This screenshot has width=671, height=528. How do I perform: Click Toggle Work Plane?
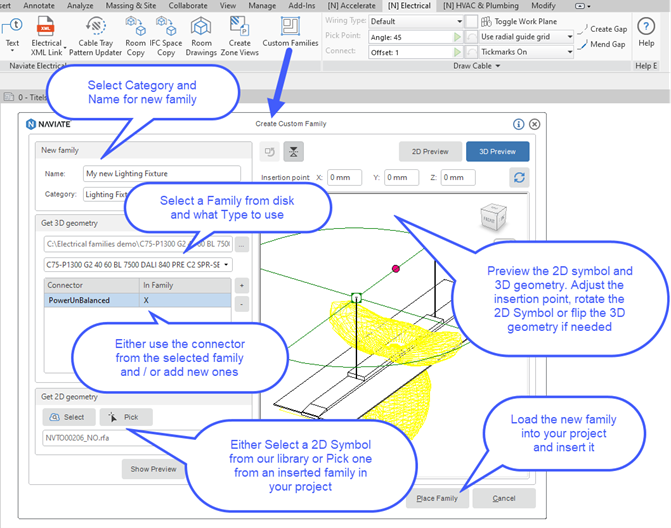[x=519, y=21]
